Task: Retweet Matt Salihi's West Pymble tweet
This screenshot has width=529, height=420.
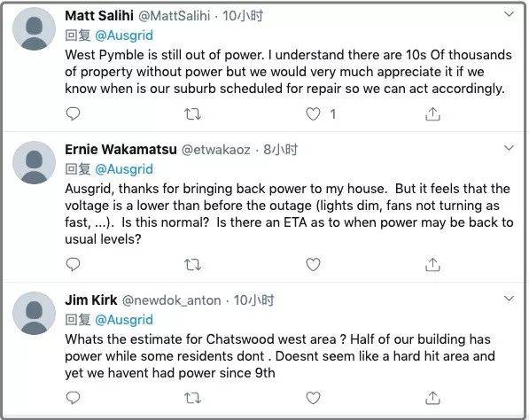Action: 193,114
